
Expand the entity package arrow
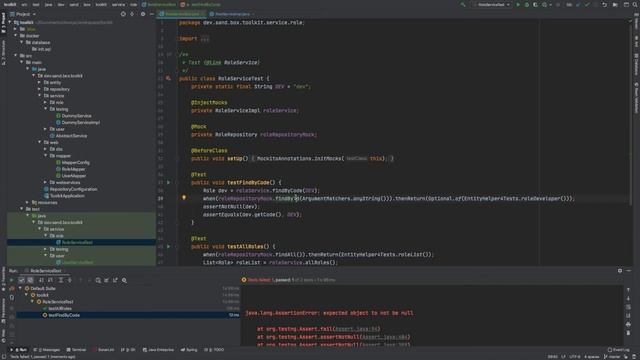point(40,82)
